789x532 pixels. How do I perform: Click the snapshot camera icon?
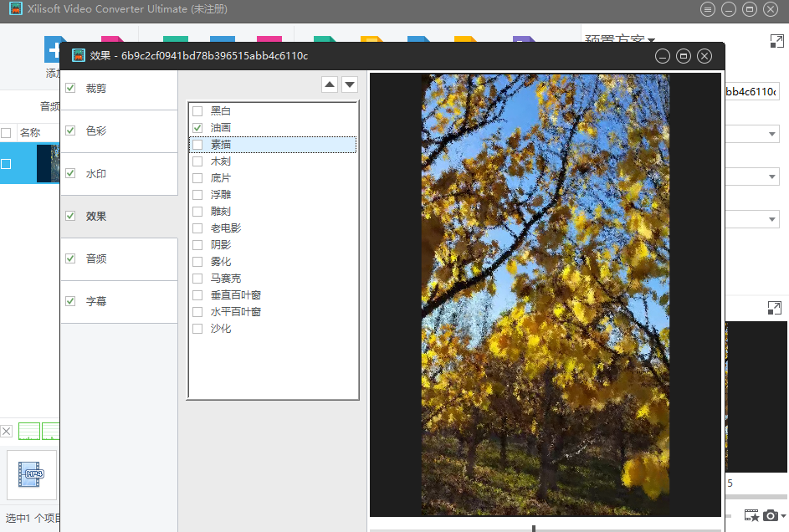tap(771, 515)
